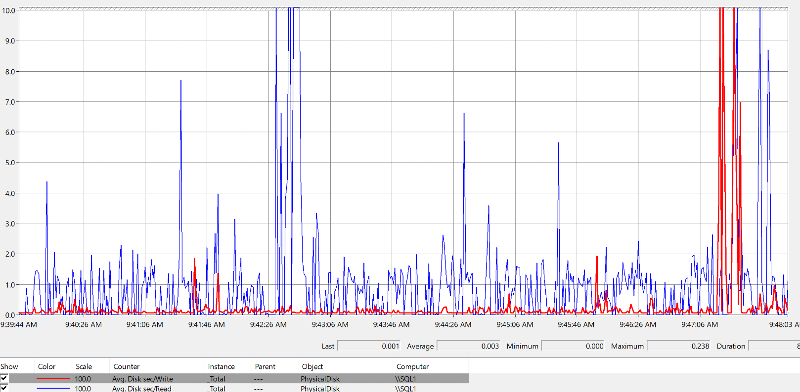Uncheck Show for Avg. Disk sec/Write counter
Image resolution: width=800 pixels, height=392 pixels.
click(5, 378)
